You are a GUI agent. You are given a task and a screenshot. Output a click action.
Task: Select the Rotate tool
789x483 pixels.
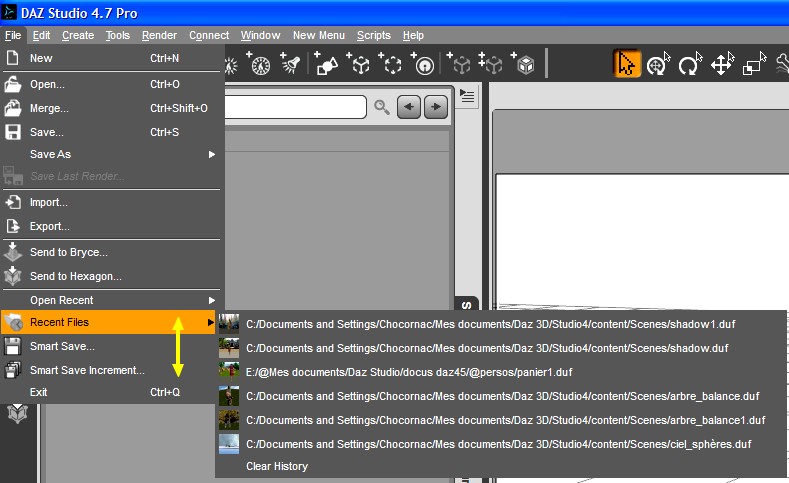pos(690,64)
